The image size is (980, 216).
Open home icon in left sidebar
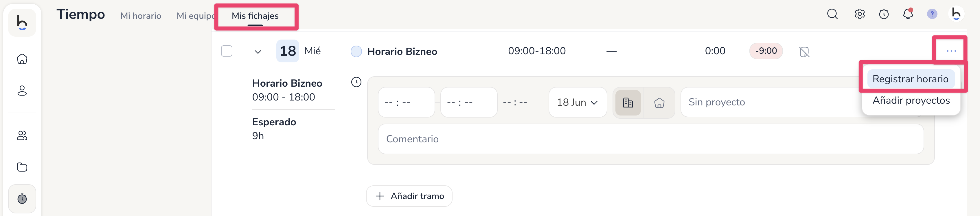22,59
